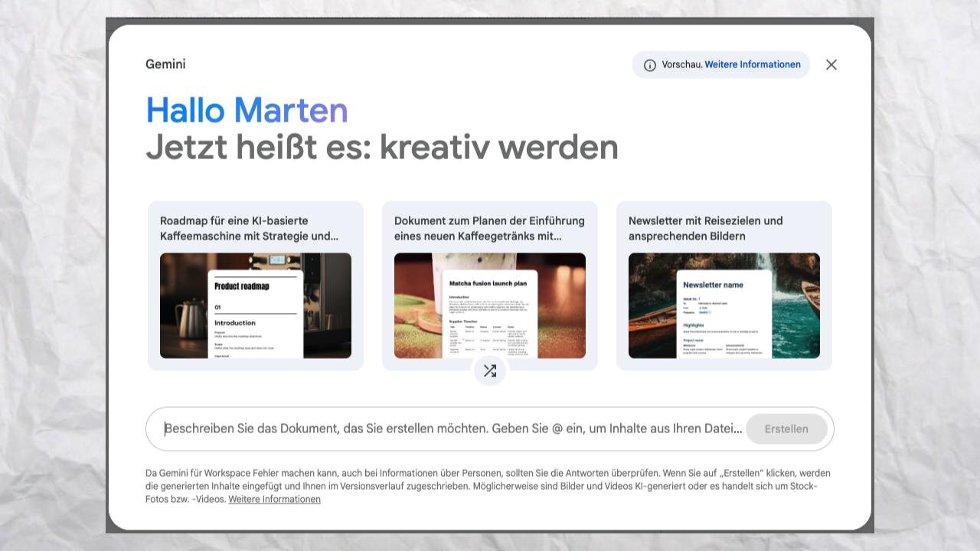The image size is (980, 551).
Task: Focus the document description input field
Action: pos(452,429)
